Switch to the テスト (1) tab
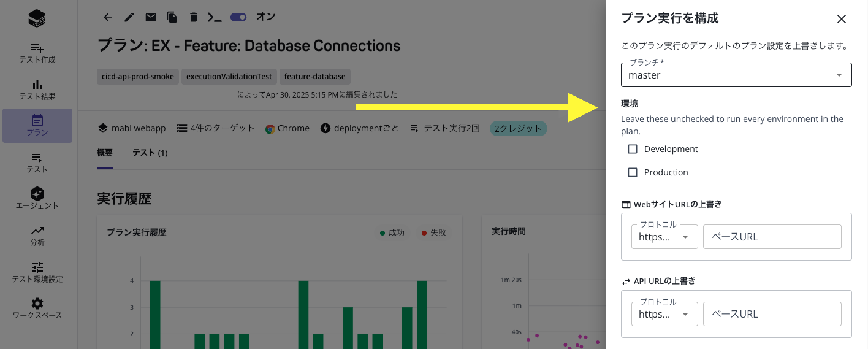The height and width of the screenshot is (349, 868). click(x=150, y=153)
